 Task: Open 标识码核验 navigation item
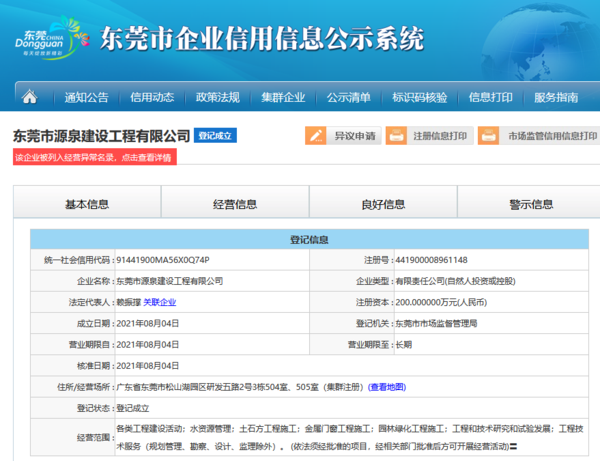[419, 98]
